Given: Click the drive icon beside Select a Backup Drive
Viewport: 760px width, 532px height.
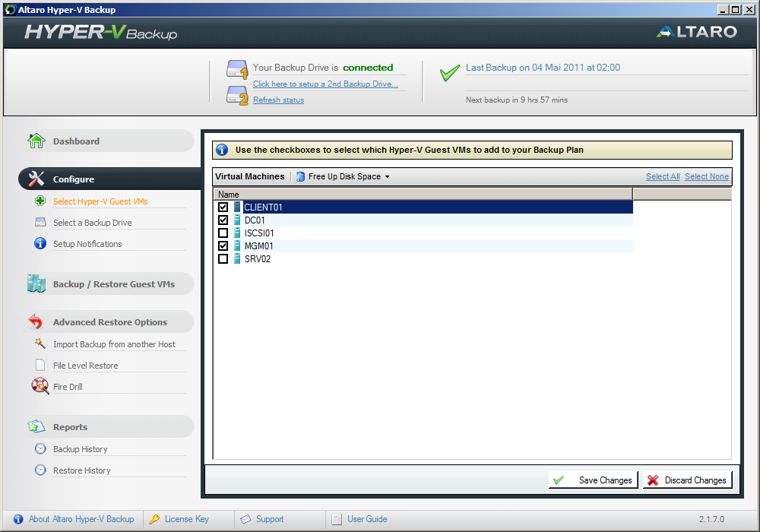Looking at the screenshot, I should click(x=40, y=222).
